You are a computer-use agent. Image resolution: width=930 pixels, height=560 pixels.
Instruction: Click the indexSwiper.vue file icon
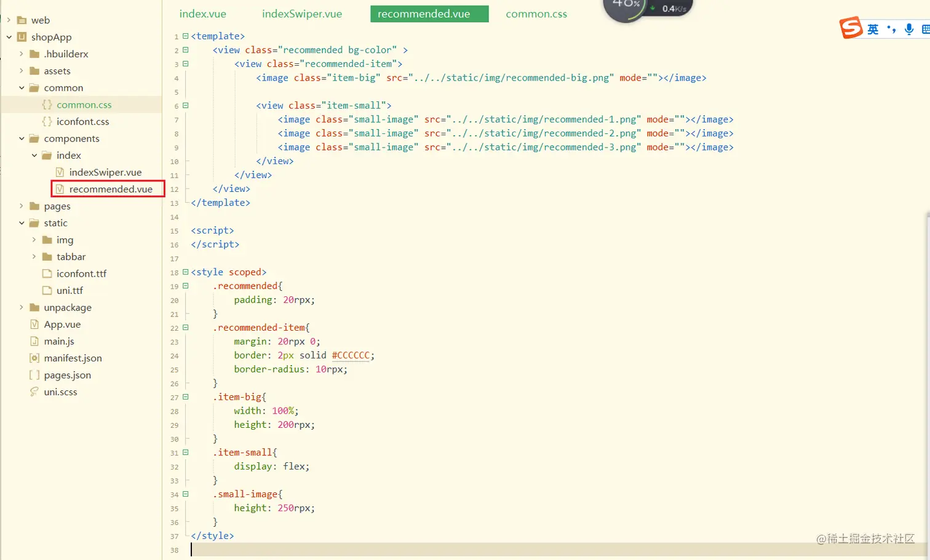click(60, 172)
